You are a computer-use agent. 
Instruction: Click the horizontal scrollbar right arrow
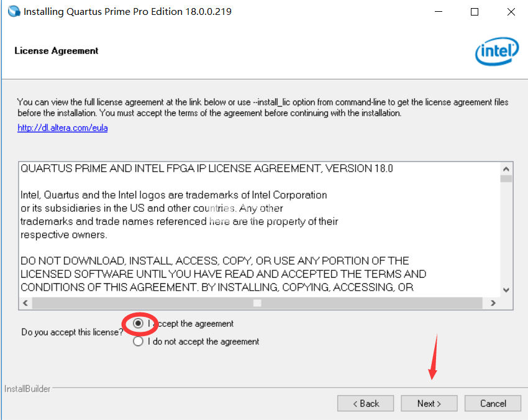tap(493, 303)
